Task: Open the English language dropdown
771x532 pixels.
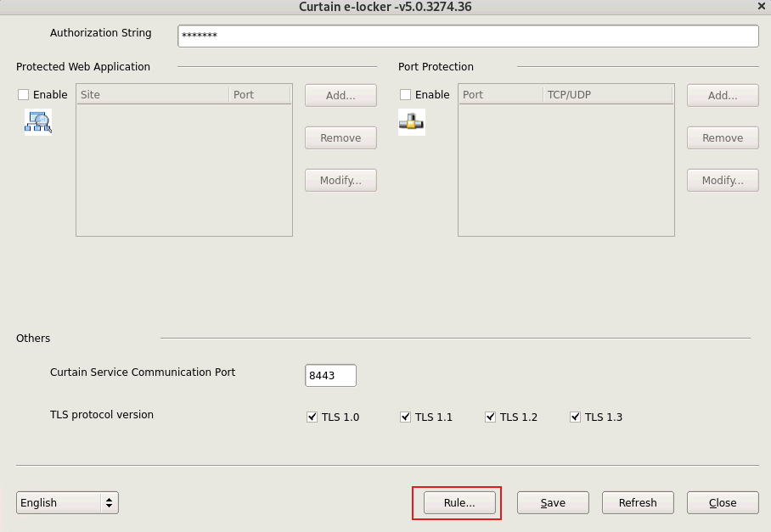Action: point(67,502)
